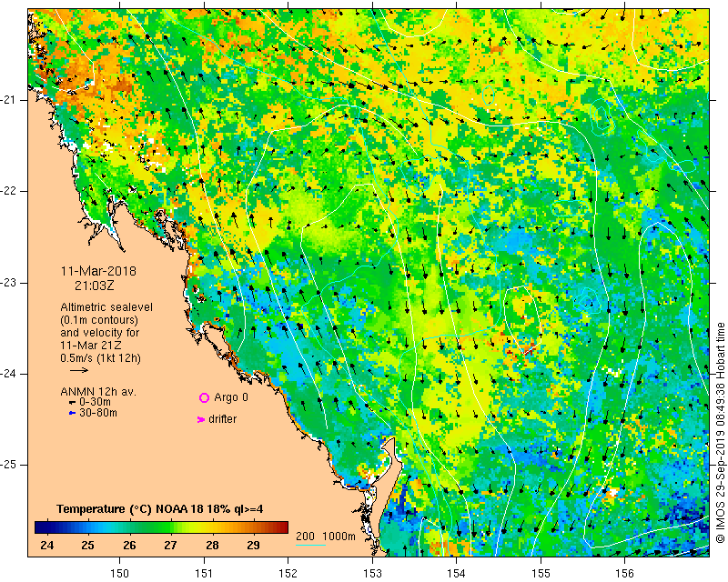This screenshot has height=582, width=728.
Task: Click the blue 30-80m ANMN legend marker
Action: tap(72, 413)
